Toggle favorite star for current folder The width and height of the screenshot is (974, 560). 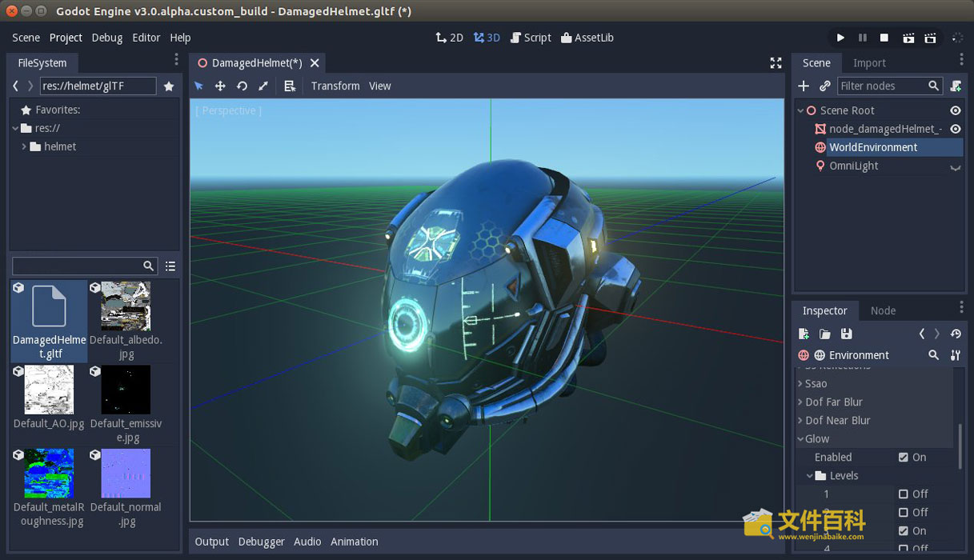point(169,86)
